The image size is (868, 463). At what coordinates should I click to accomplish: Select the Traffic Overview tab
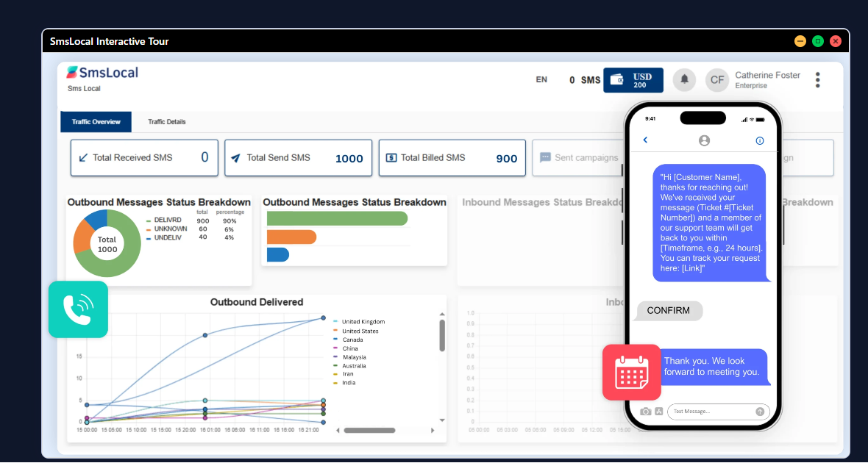96,122
